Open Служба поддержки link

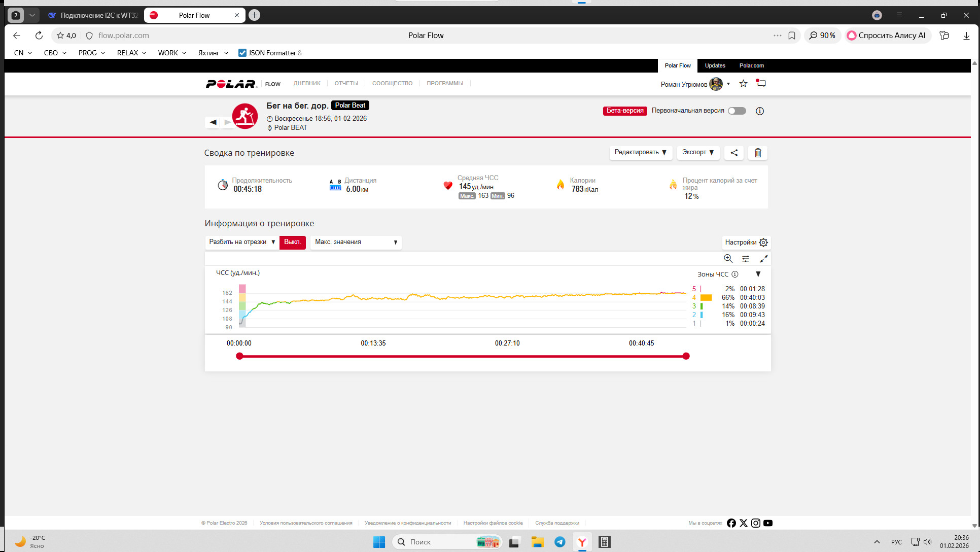point(557,523)
